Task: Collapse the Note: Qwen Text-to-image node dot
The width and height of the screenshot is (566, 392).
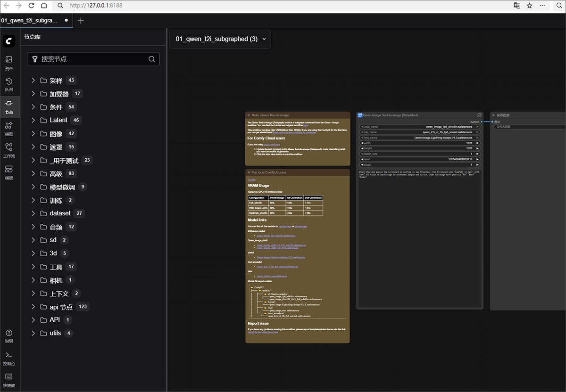Action: [x=249, y=115]
